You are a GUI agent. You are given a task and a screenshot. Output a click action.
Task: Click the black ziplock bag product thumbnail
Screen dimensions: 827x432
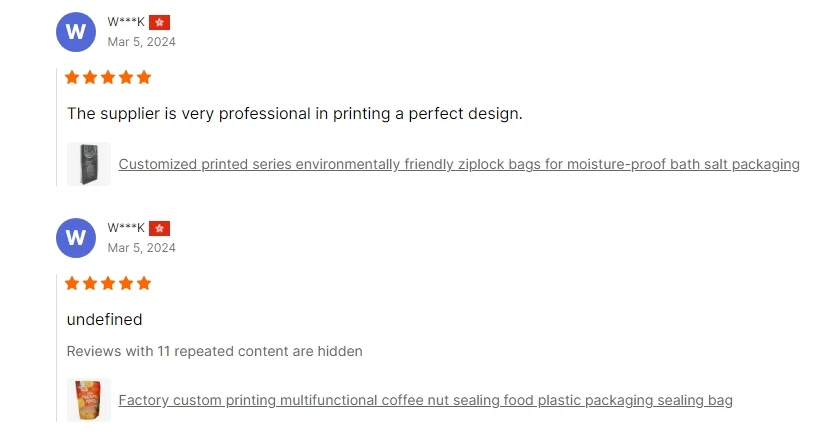click(x=88, y=164)
